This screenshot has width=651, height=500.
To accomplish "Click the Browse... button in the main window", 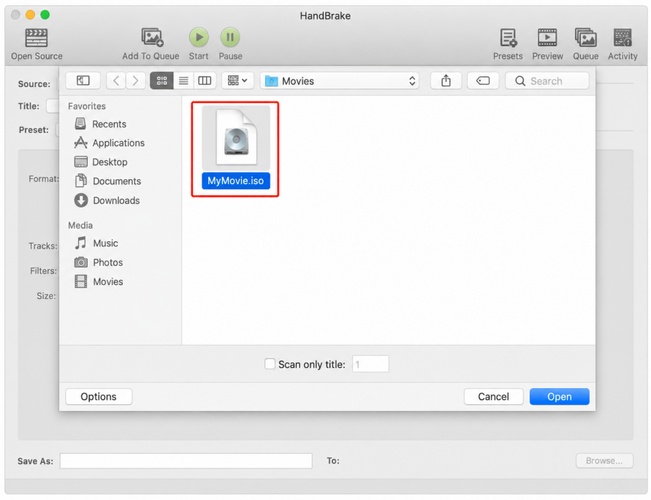I will coord(604,461).
